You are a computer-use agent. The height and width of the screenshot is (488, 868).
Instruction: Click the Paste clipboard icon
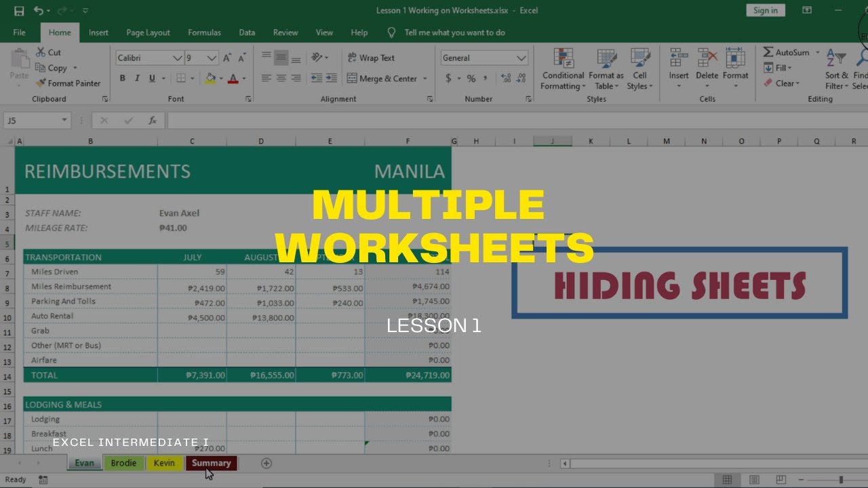[20, 60]
